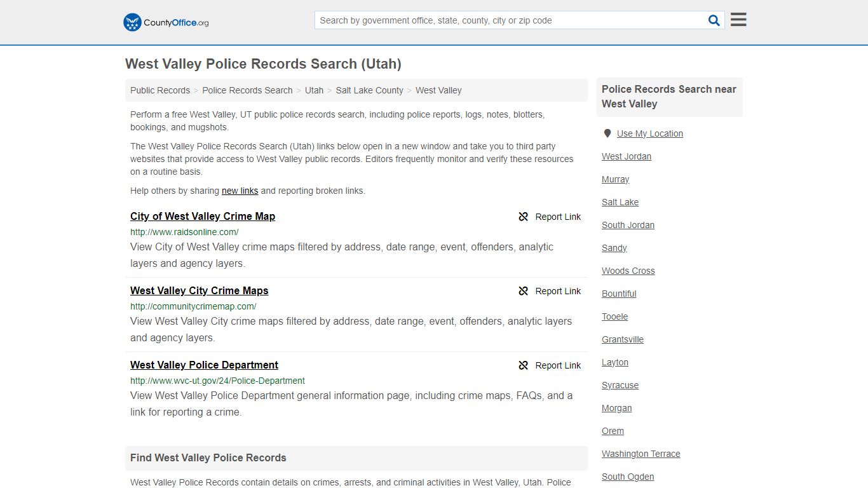
Task: Open West Valley Police Department listing
Action: click(204, 365)
